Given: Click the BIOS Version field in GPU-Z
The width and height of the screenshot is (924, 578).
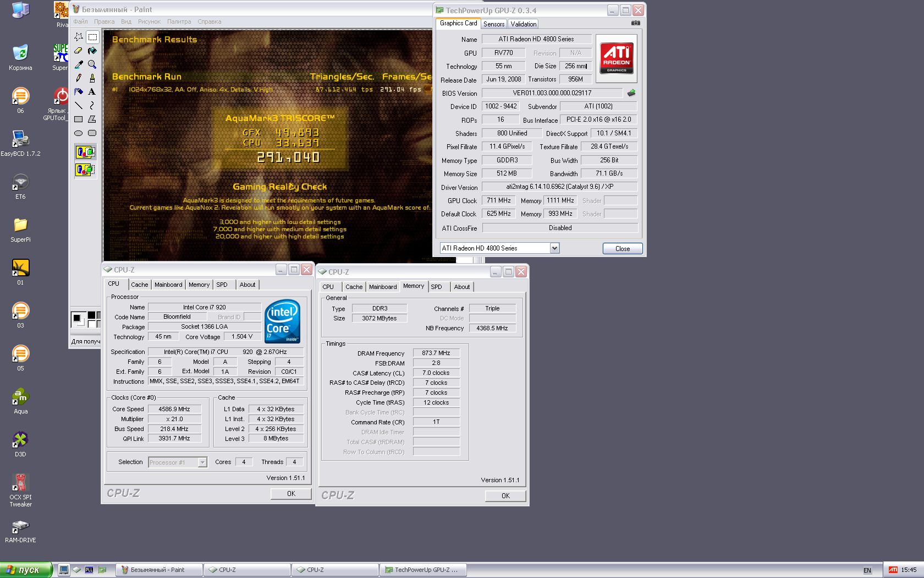Looking at the screenshot, I should coord(552,93).
